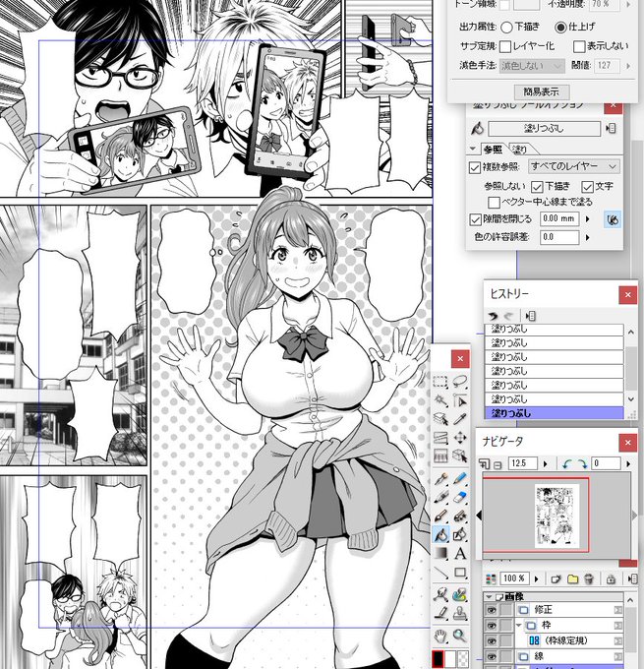This screenshot has height=669, width=644.
Task: Open the fill tool options panel menu
Action: [611, 128]
